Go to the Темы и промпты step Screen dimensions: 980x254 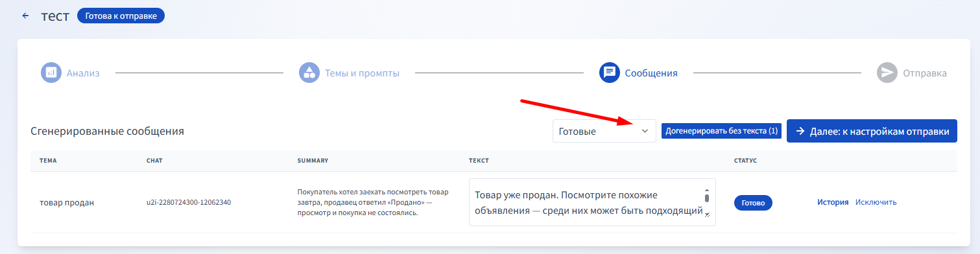click(362, 73)
